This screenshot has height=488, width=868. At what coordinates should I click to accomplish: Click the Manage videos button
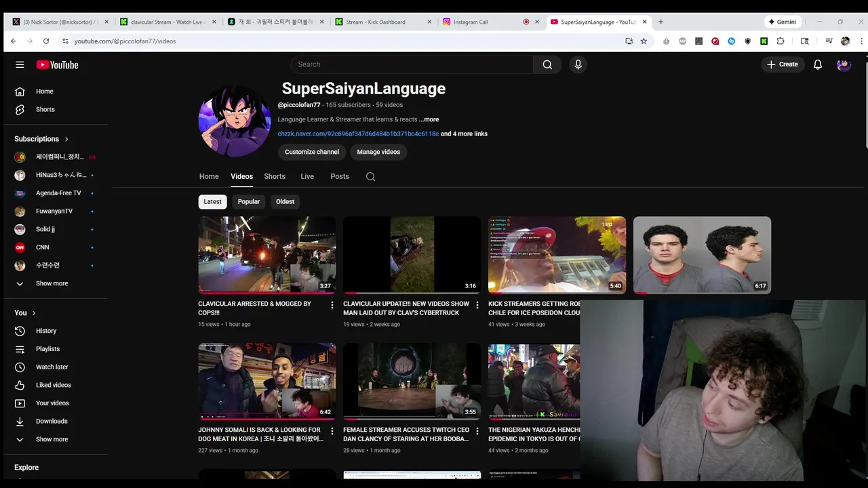pos(378,152)
